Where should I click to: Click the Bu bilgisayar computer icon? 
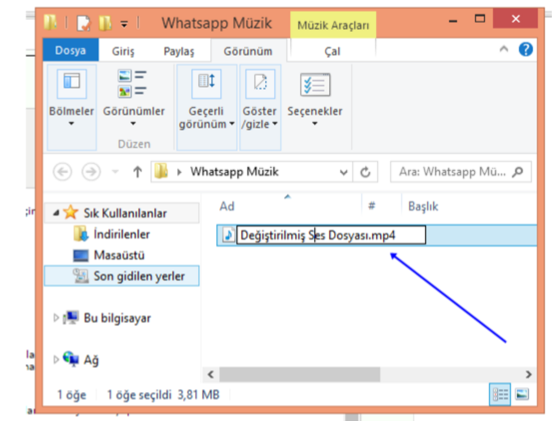[71, 318]
